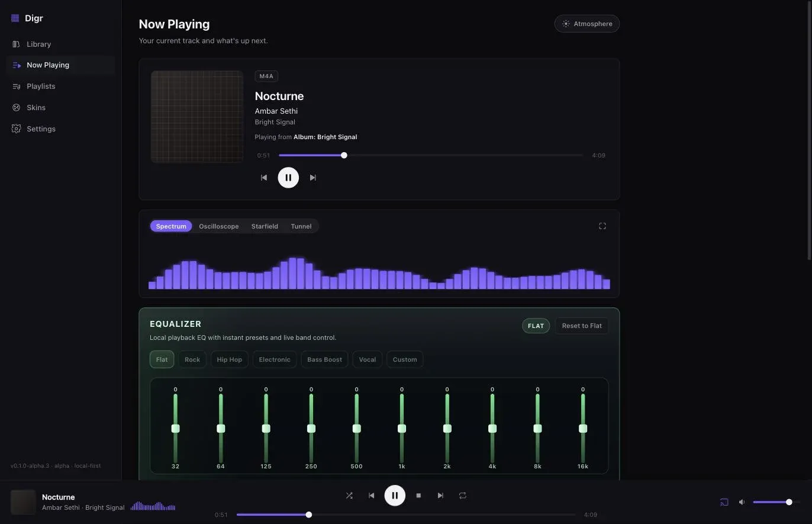Click the M4A format badge
812x524 pixels.
click(266, 76)
